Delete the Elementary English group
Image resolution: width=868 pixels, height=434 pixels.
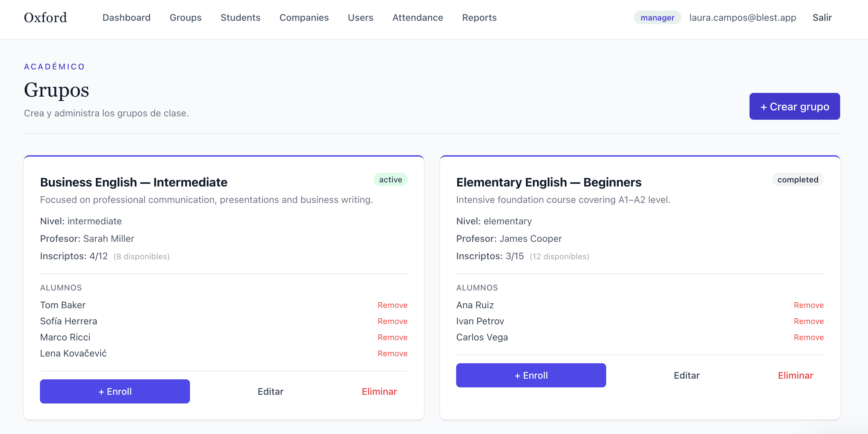[795, 375]
